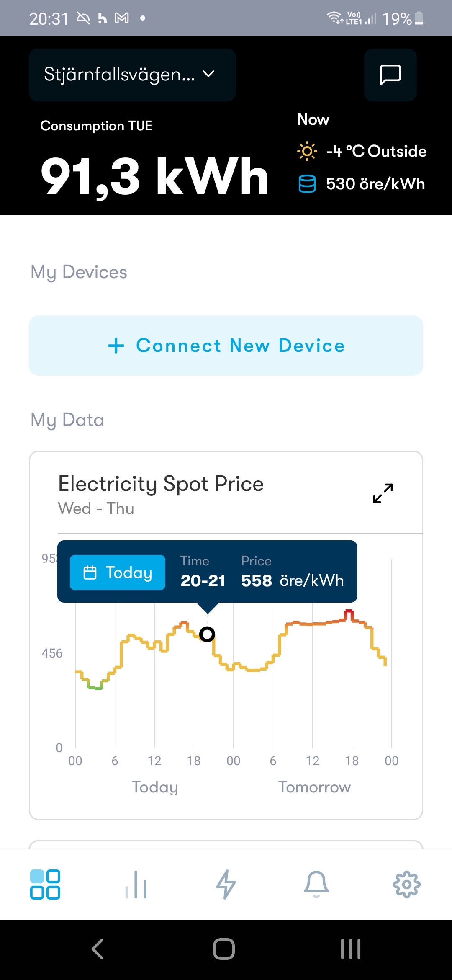Tap the Electricity Spot Price title
Image resolution: width=452 pixels, height=980 pixels.
point(161,484)
